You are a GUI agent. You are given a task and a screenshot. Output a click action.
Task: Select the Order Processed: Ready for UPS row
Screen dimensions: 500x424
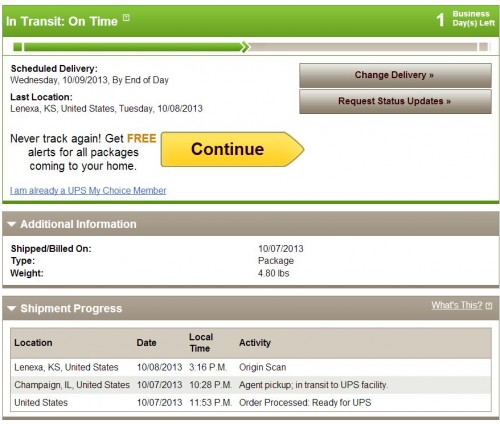pyautogui.click(x=251, y=403)
